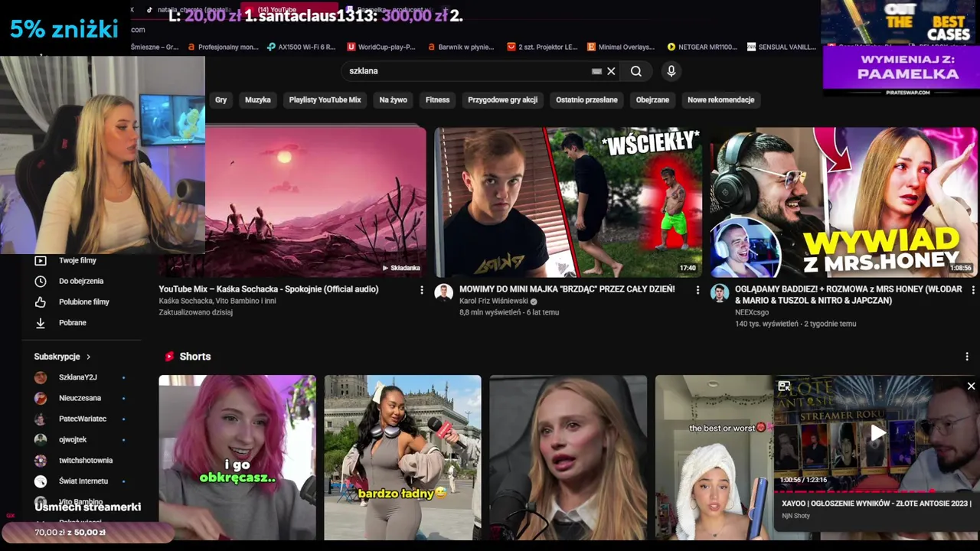Open more options for the NEEXcsgo video
The height and width of the screenshot is (551, 980).
[972, 290]
